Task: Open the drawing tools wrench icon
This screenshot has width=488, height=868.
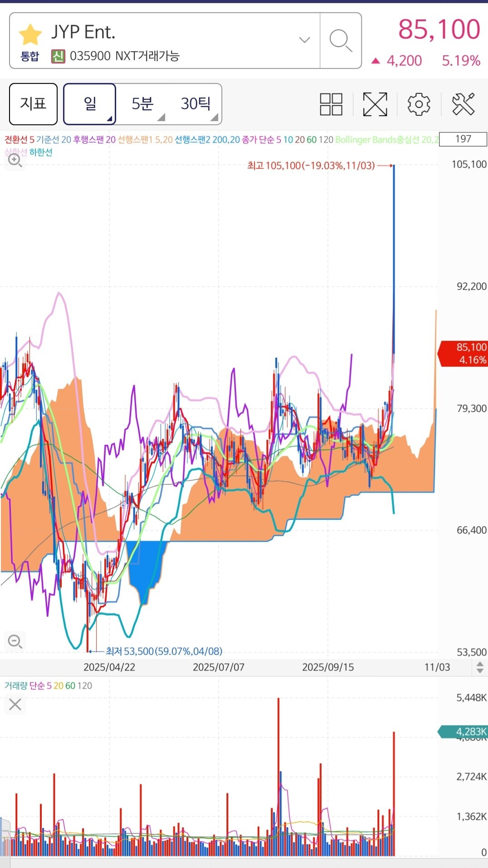Action: 463,104
